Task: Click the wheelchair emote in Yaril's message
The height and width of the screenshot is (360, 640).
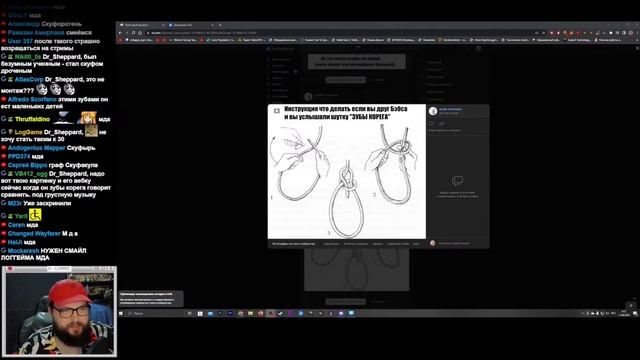Action: click(35, 215)
